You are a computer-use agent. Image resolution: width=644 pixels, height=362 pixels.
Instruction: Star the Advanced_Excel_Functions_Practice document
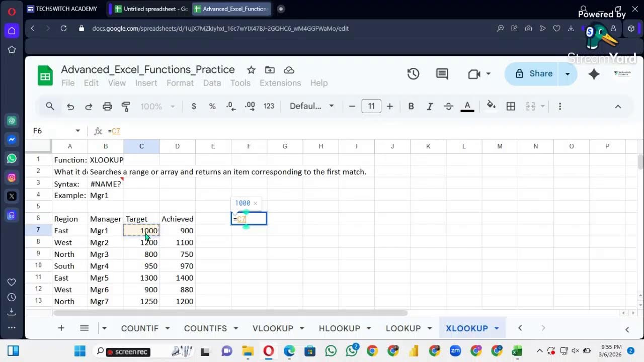[251, 70]
